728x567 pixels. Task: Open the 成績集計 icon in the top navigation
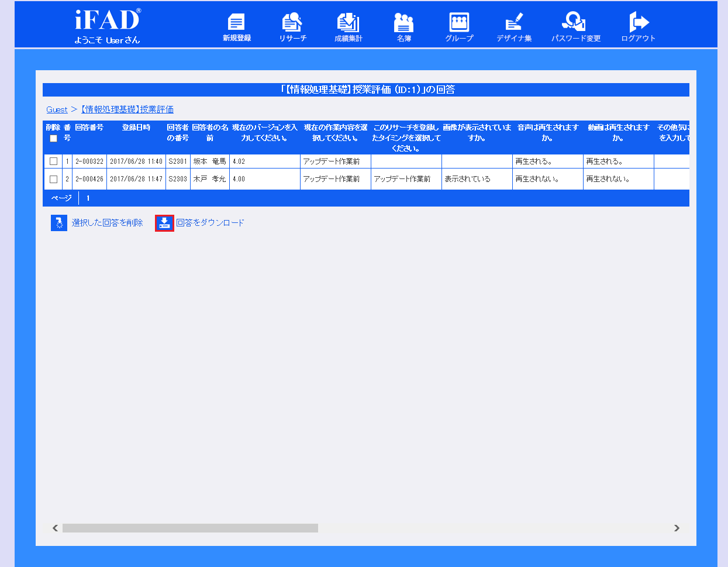[x=348, y=22]
